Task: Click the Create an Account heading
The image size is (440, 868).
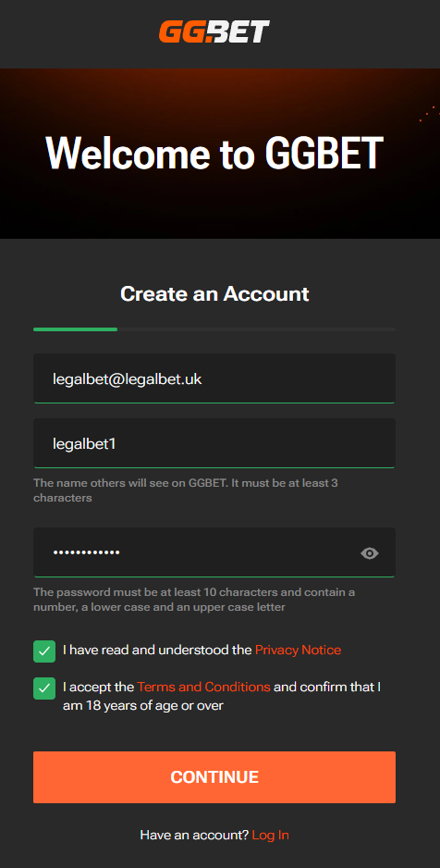Action: pos(214,294)
